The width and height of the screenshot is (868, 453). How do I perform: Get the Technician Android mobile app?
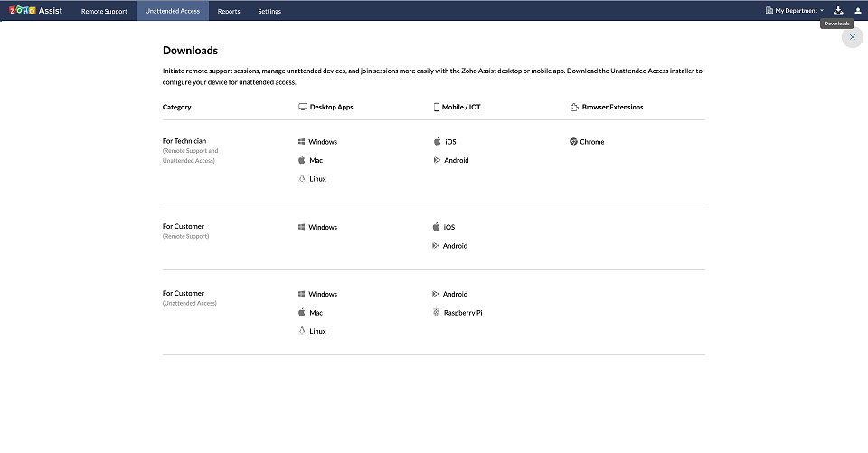click(x=456, y=160)
